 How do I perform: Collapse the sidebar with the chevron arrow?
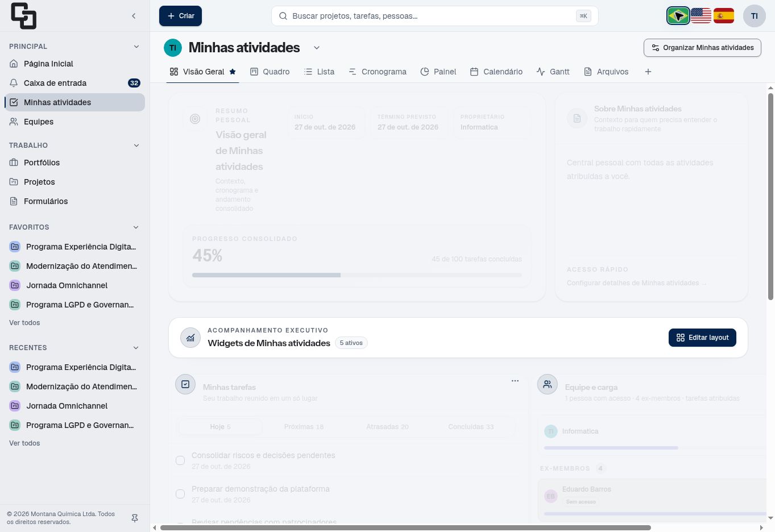(x=134, y=16)
